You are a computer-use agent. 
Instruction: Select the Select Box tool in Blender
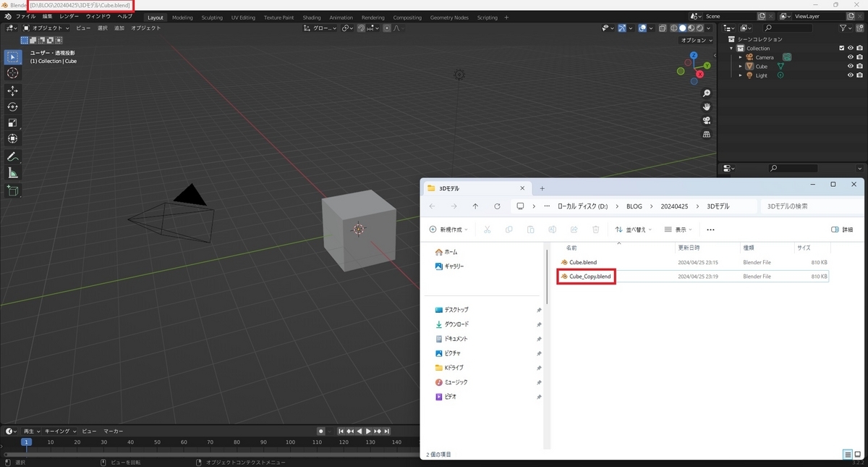12,57
